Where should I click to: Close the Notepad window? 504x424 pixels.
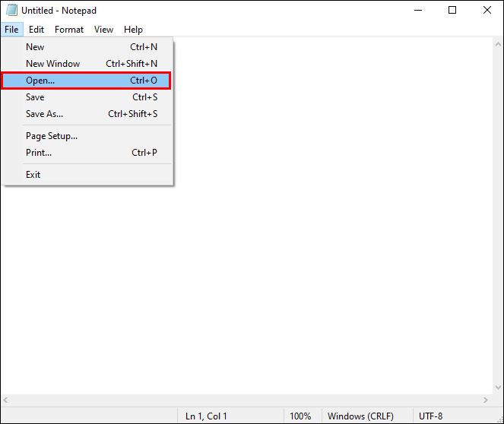coord(487,11)
